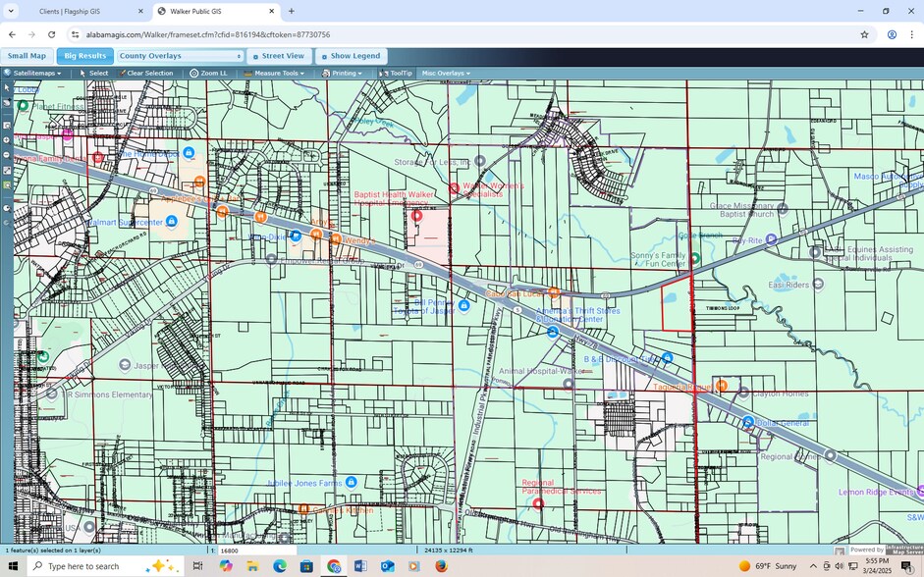Open Microsoft Word from the taskbar
Image resolution: width=924 pixels, height=577 pixels.
pyautogui.click(x=360, y=566)
